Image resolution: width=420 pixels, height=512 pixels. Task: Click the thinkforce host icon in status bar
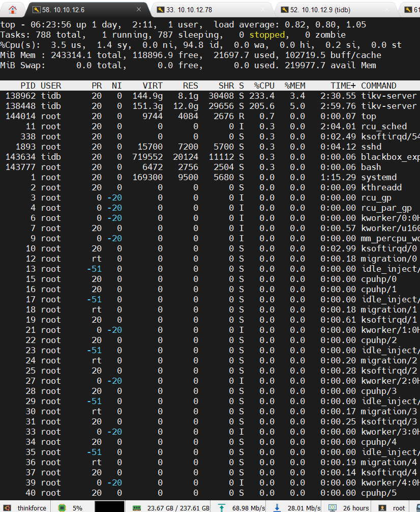pos(7,508)
